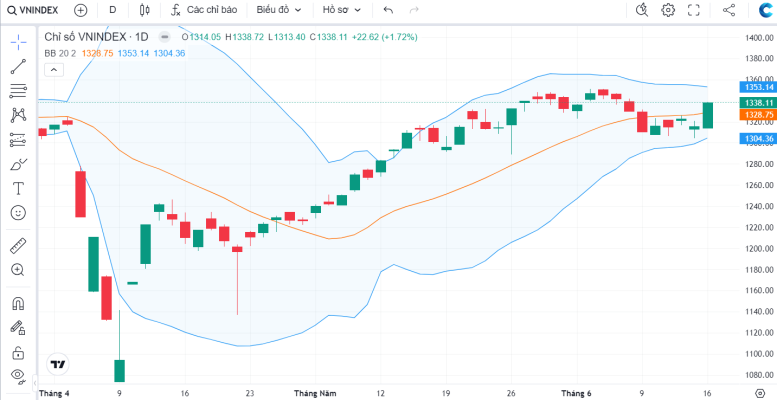Toggle hide all drawings eye

tap(18, 377)
